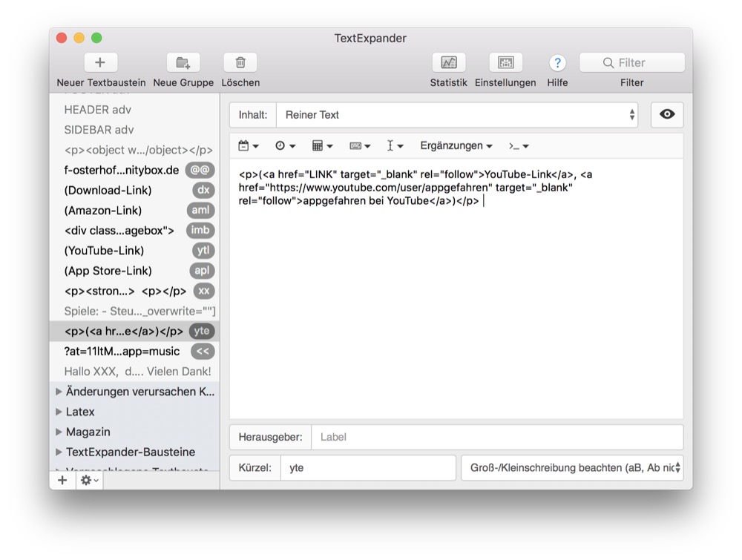Click the Hilfe question mark icon
The image size is (742, 560).
[557, 63]
